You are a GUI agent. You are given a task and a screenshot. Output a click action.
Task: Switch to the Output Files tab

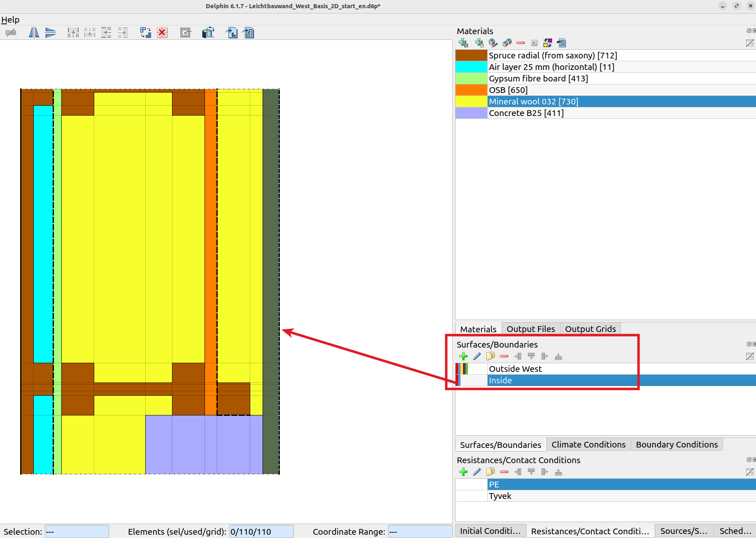click(x=530, y=329)
